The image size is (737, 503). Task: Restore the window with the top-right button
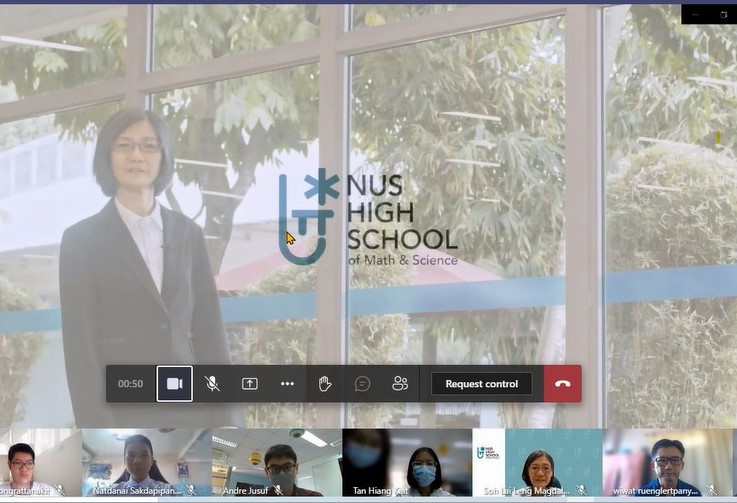[x=723, y=15]
